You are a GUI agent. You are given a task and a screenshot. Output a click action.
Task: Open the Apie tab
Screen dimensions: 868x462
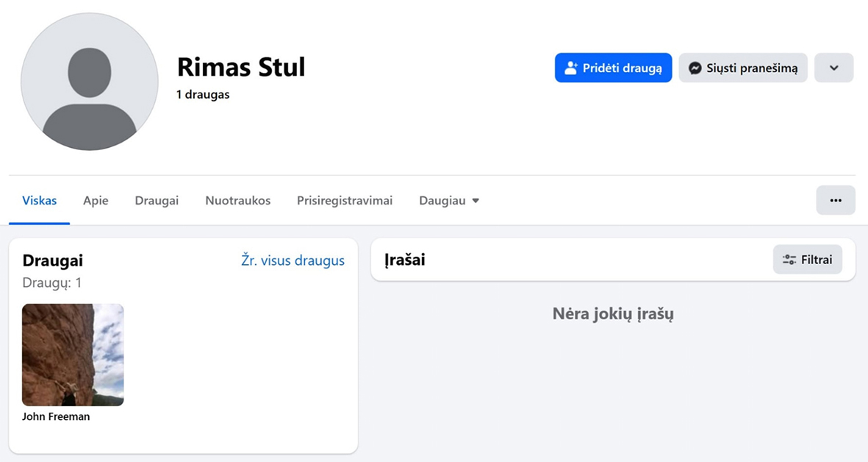coord(96,201)
